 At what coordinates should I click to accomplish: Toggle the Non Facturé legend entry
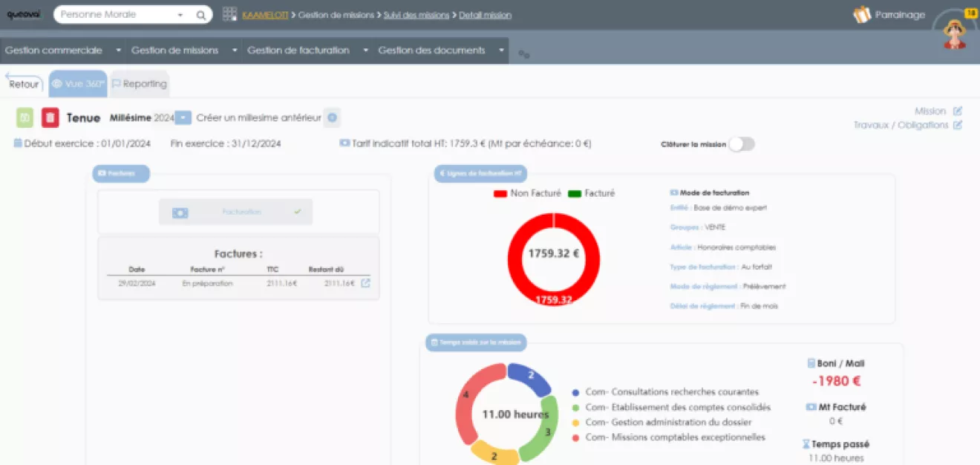coord(527,193)
